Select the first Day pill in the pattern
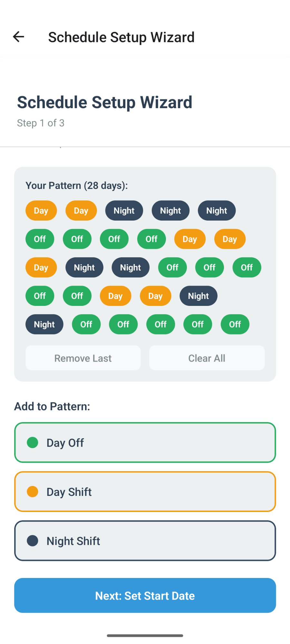 click(41, 211)
